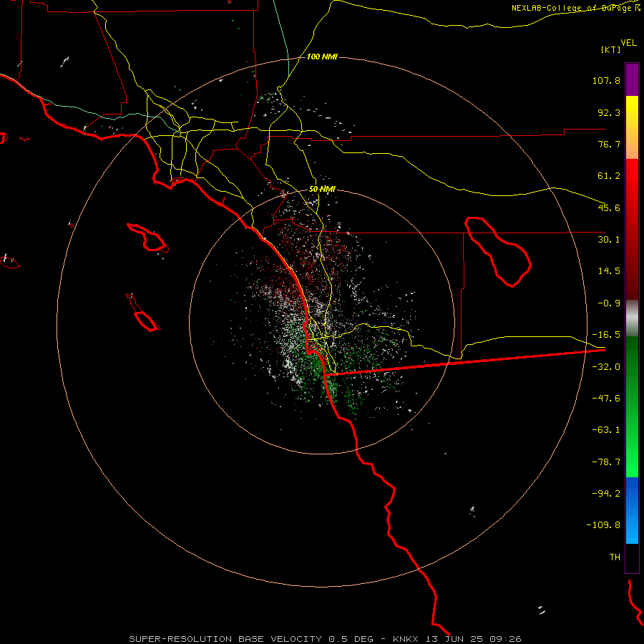Click the 76.7 velocity scale value
The width and height of the screenshot is (644, 644).
(x=609, y=144)
